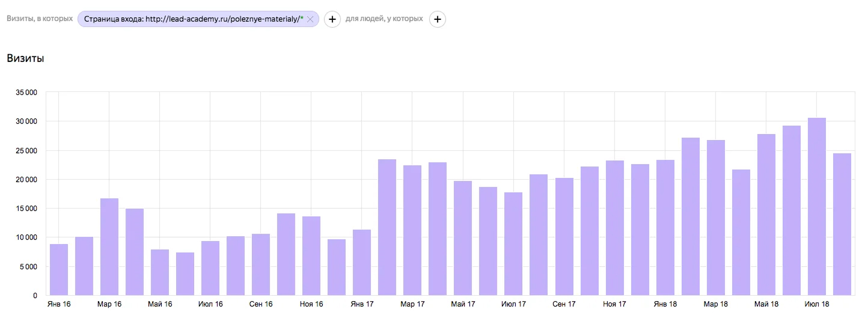868x321 pixels.
Task: Select the bar above Май 17
Action: pos(463,238)
